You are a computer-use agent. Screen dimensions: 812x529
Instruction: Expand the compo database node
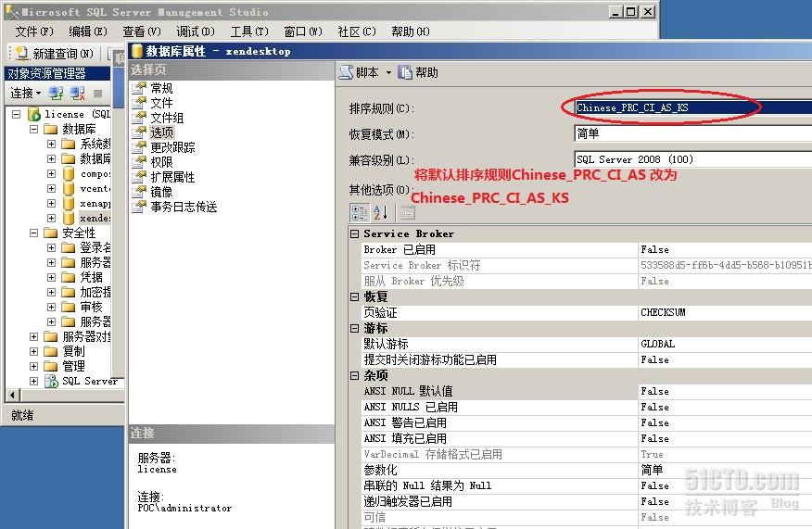[x=51, y=173]
